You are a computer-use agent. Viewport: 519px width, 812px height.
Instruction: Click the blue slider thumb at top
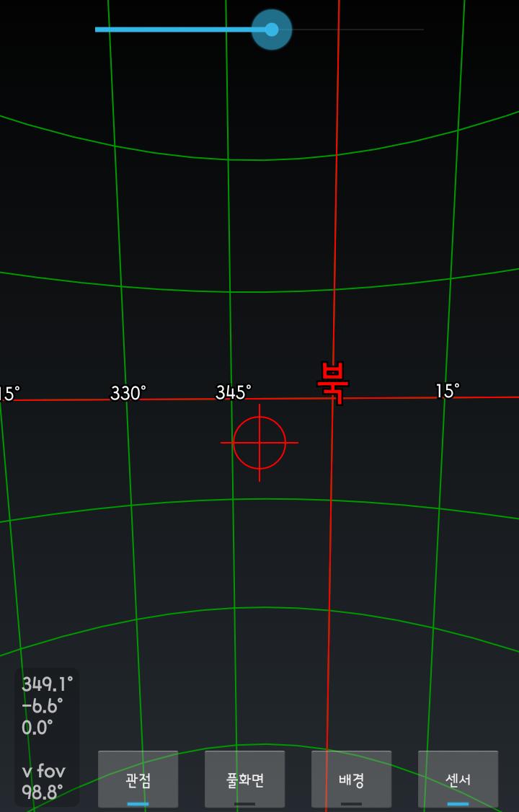(x=272, y=30)
